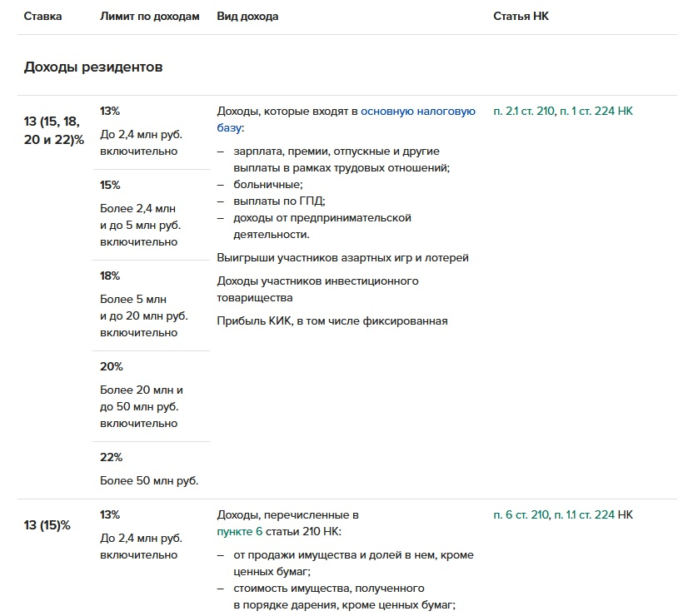Follow the 'п. 1.1 ст. 224 НК' link
This screenshot has height=616, width=698.
pos(594,515)
